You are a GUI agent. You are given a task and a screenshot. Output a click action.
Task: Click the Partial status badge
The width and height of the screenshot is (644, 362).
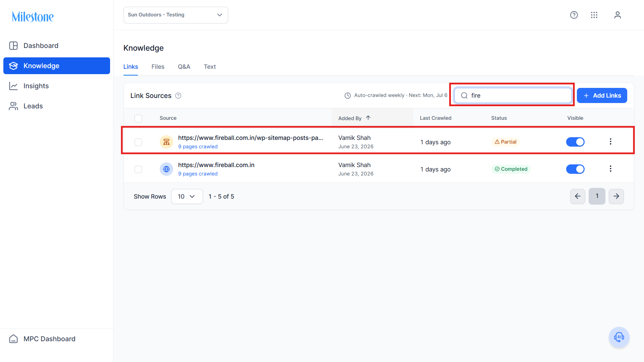[505, 142]
